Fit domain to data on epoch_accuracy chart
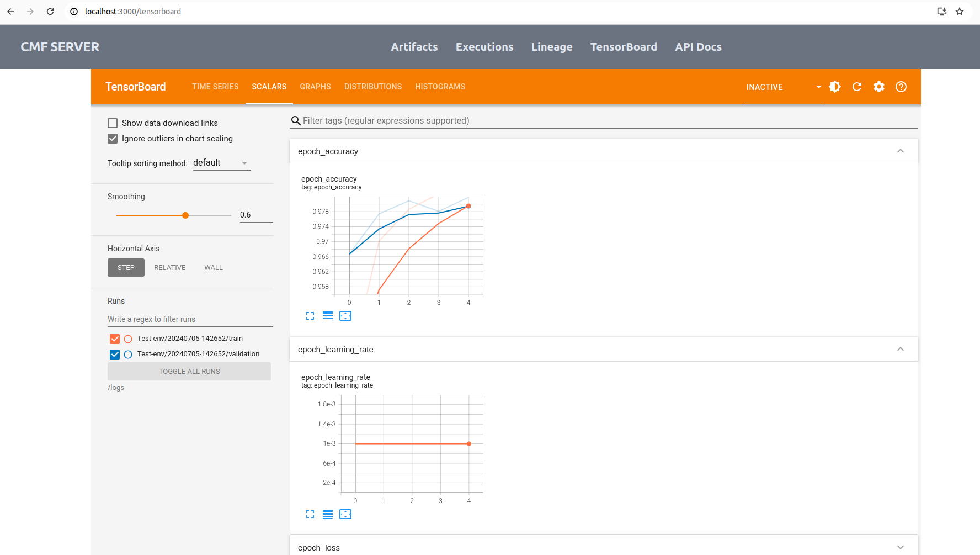Screen dimensions: 980x555 point(345,316)
